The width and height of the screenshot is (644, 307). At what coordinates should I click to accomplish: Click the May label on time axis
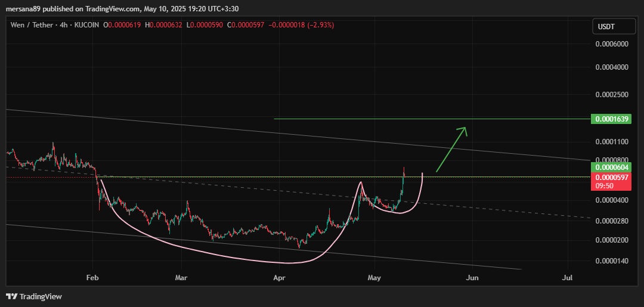coord(374,278)
